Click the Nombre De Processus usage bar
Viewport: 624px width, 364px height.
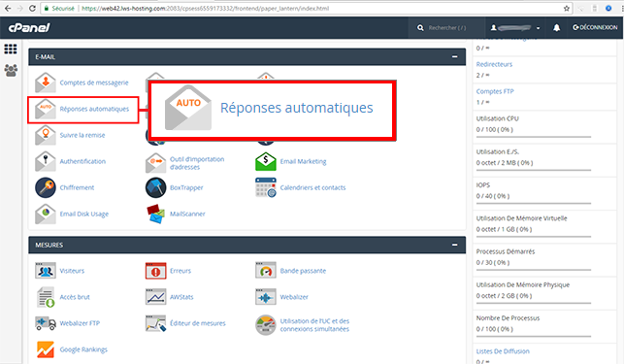click(534, 337)
